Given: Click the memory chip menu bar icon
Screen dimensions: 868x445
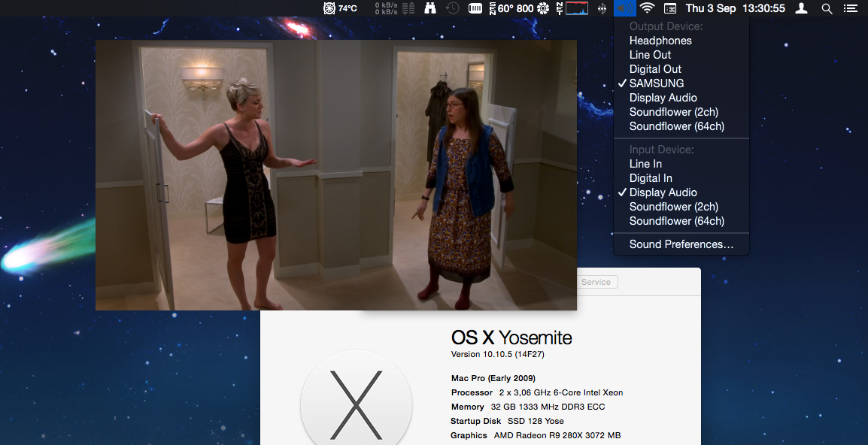Looking at the screenshot, I should [475, 8].
